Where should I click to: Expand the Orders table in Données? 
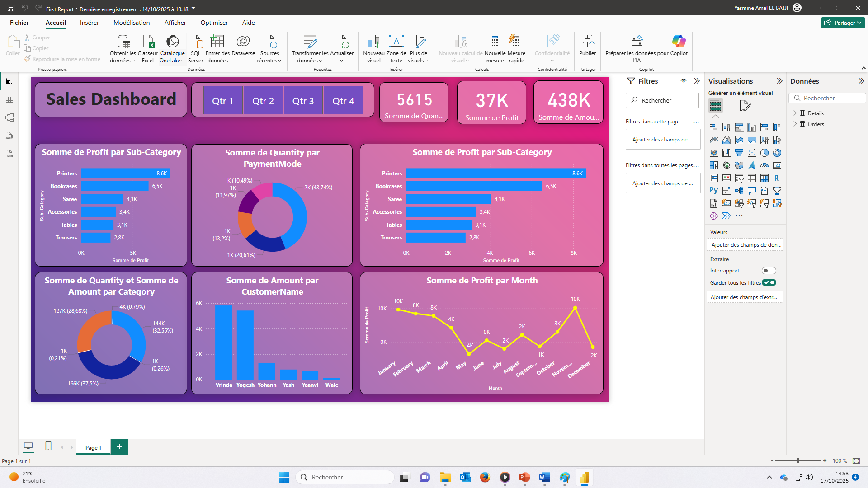tap(795, 124)
